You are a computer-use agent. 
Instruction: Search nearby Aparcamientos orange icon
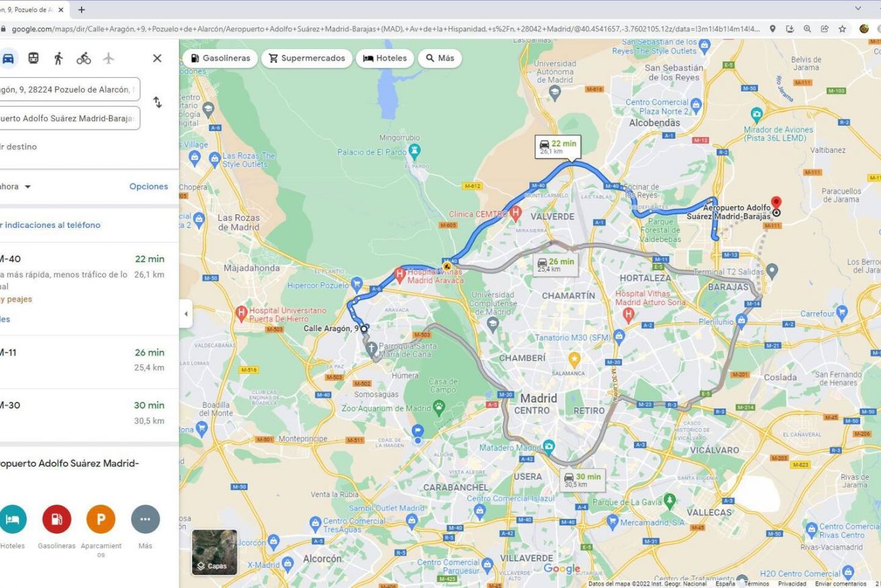101,519
